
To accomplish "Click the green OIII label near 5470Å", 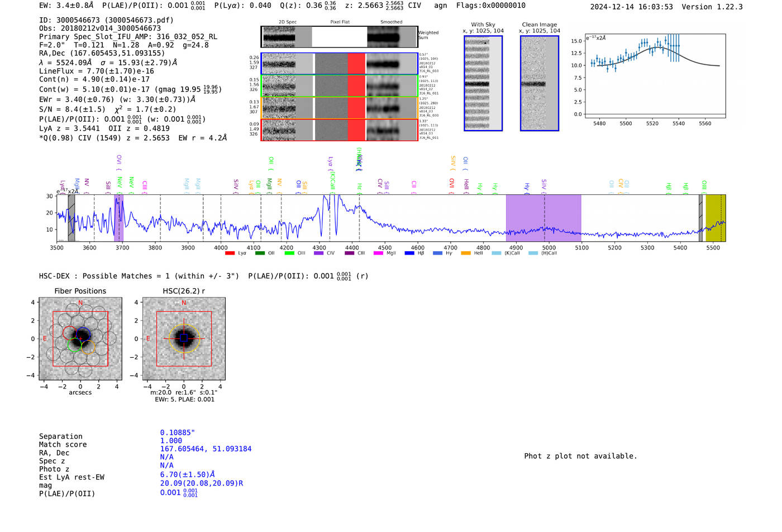I will (x=704, y=186).
